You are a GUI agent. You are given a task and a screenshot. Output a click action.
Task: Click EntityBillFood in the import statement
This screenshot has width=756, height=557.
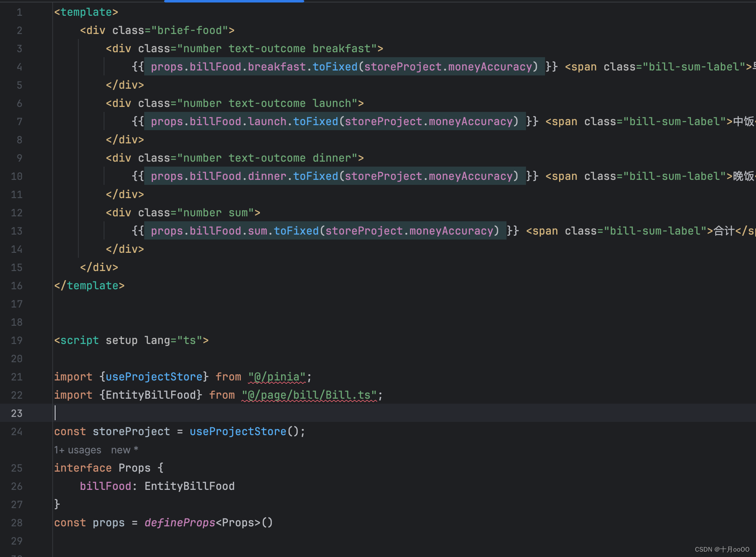(151, 395)
